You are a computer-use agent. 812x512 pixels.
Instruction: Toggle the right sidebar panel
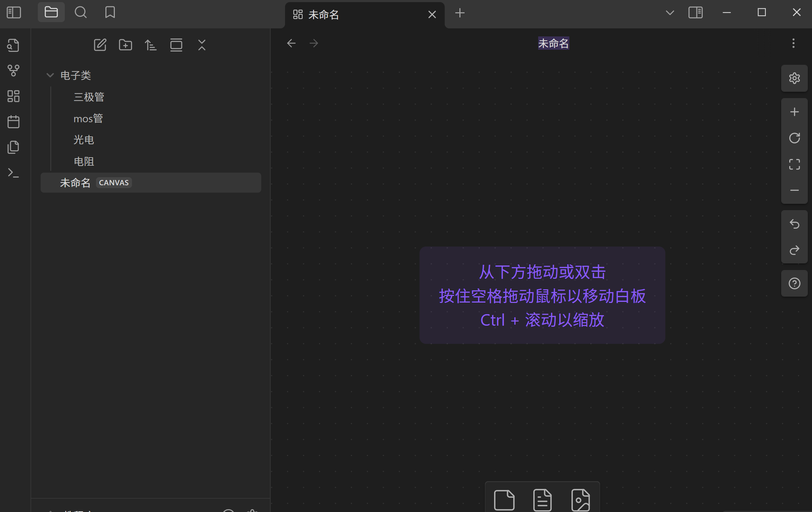pos(695,13)
